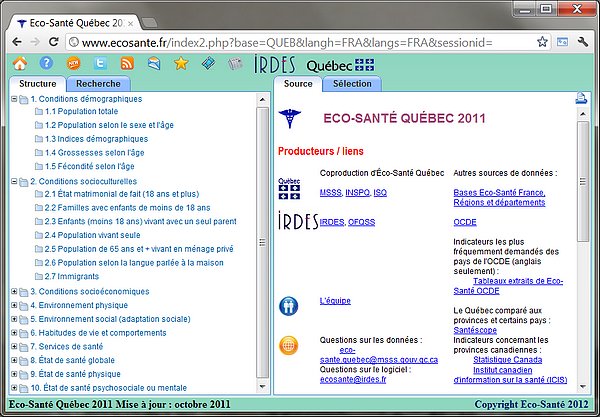Viewport: 600px width, 417px height.
Task: Close the Eco-Santé Québec browser tab
Action: 130,24
